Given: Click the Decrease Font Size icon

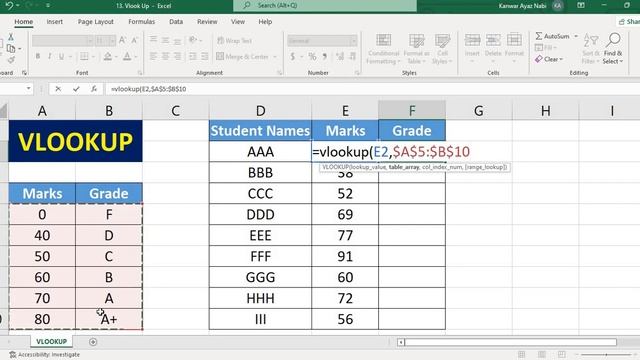Looking at the screenshot, I should coord(134,40).
